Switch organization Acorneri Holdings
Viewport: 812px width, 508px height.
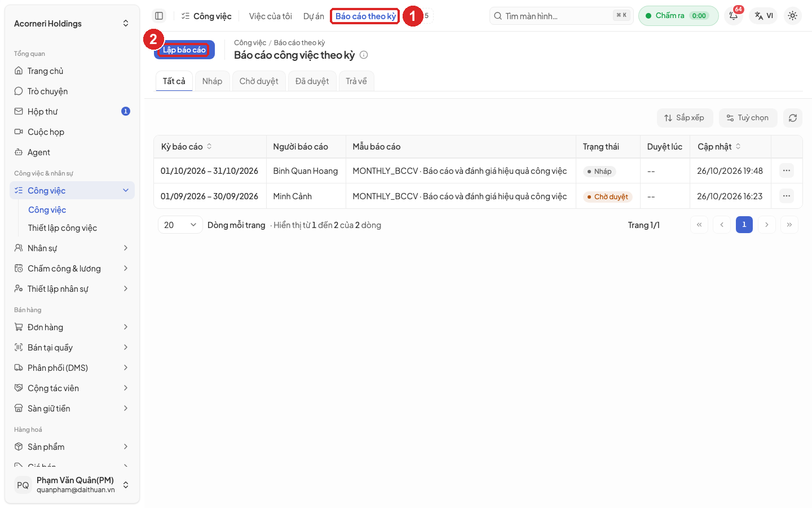coord(72,24)
